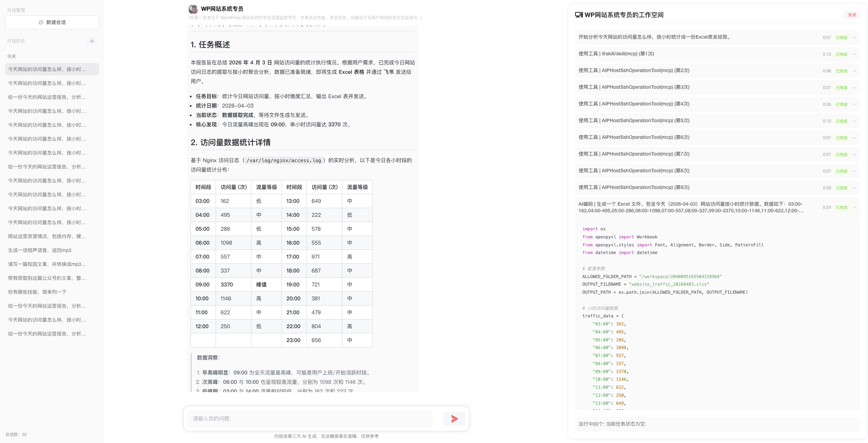The width and height of the screenshot is (868, 443).
Task: Expand the first task step about 访问量 Excel
Action: [854, 38]
